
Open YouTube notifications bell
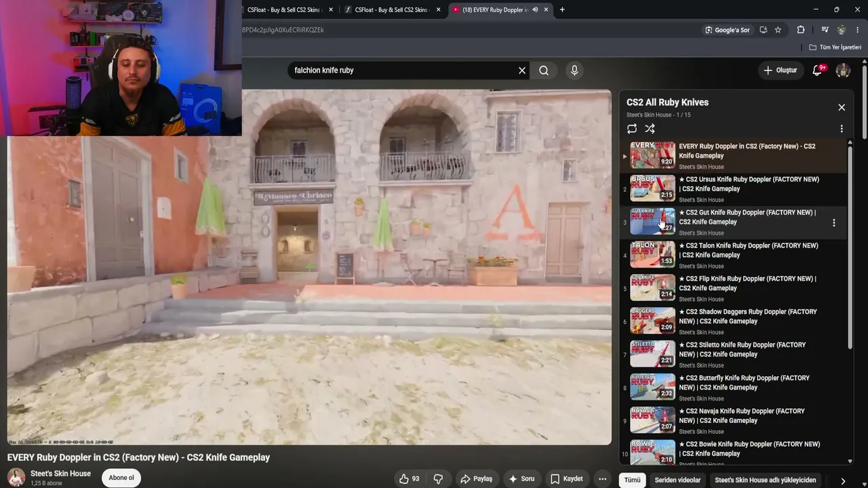[x=818, y=70]
